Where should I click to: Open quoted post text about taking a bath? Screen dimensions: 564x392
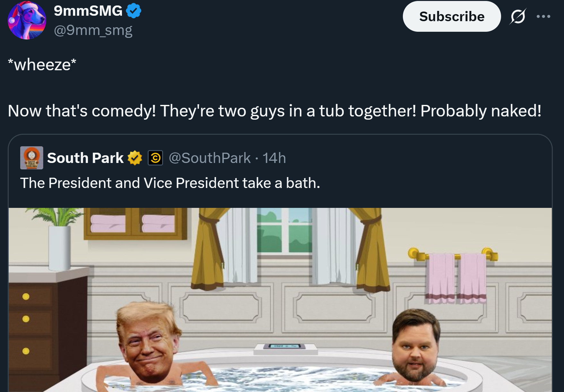(170, 183)
